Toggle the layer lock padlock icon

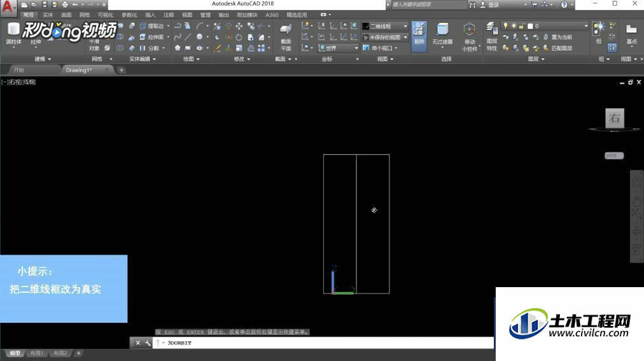[521, 26]
